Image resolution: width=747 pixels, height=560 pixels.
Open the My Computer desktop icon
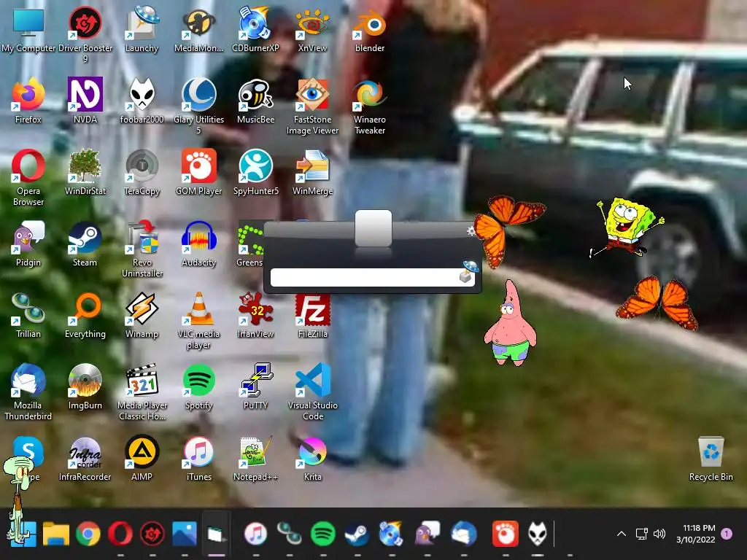(x=28, y=30)
